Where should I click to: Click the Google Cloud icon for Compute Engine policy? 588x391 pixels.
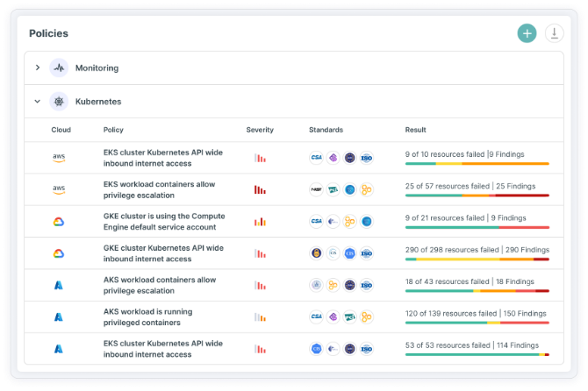coord(59,222)
